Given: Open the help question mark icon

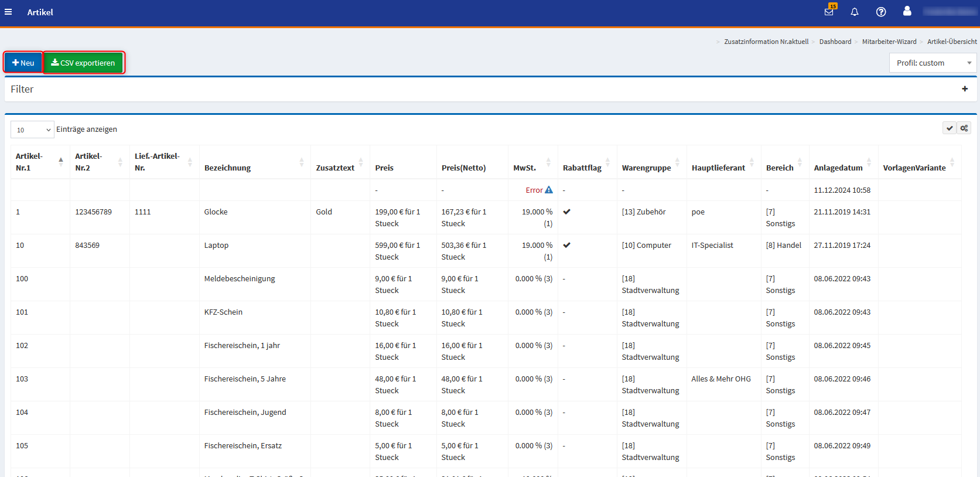Looking at the screenshot, I should [x=881, y=12].
